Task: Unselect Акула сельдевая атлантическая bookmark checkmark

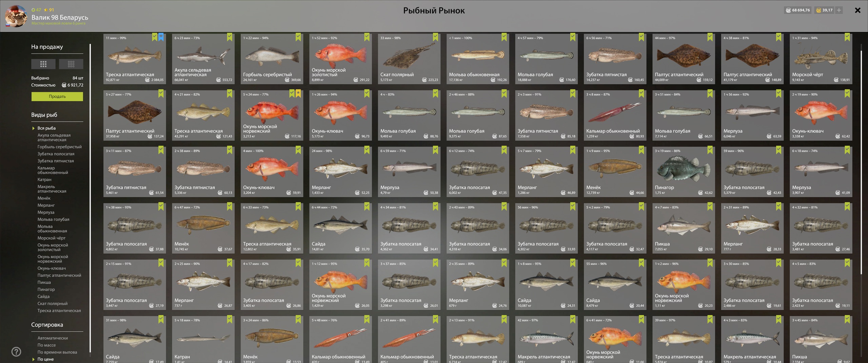Action: [x=230, y=37]
